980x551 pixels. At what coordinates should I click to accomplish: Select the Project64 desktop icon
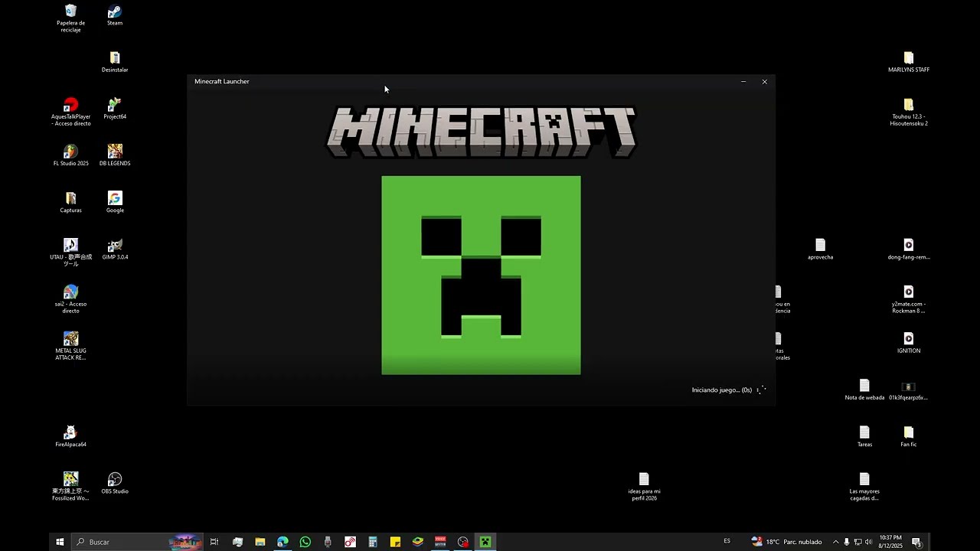click(x=115, y=109)
